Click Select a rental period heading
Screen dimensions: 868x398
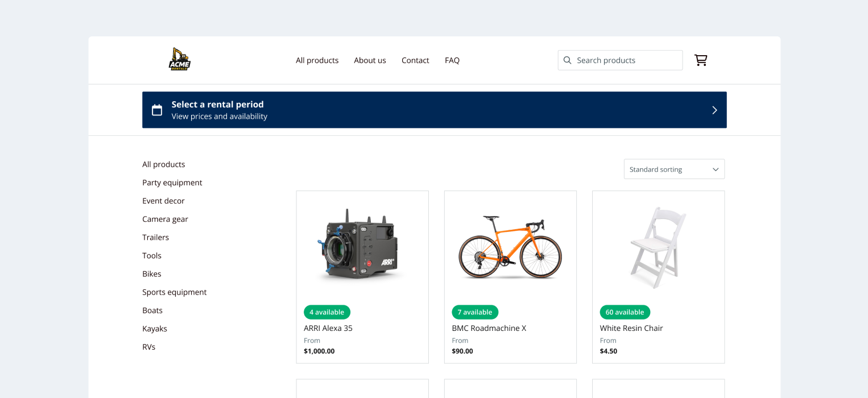(218, 105)
